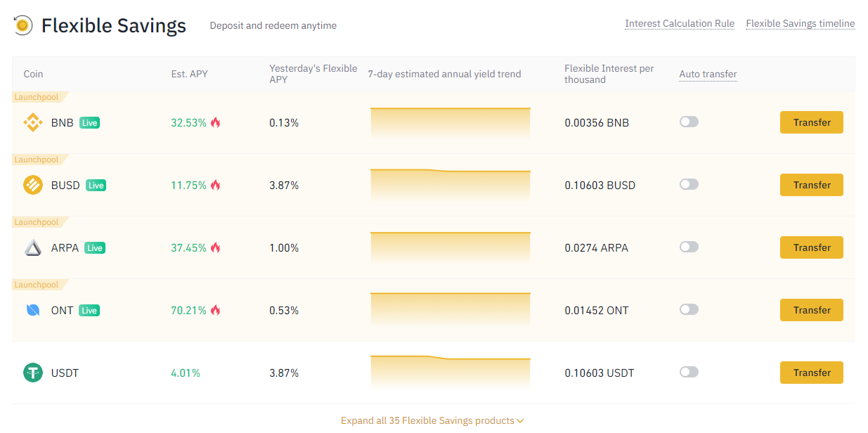
Task: Turn on auto transfer for USDT
Action: [x=689, y=372]
